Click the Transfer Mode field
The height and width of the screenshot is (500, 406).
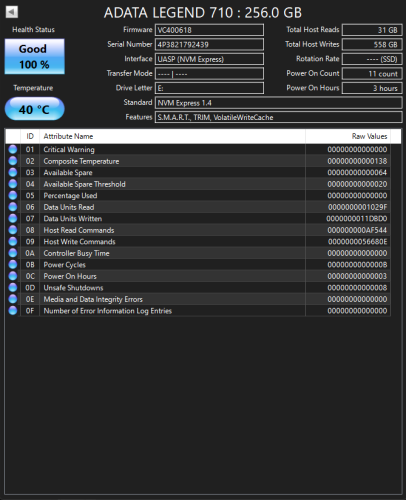coord(209,74)
